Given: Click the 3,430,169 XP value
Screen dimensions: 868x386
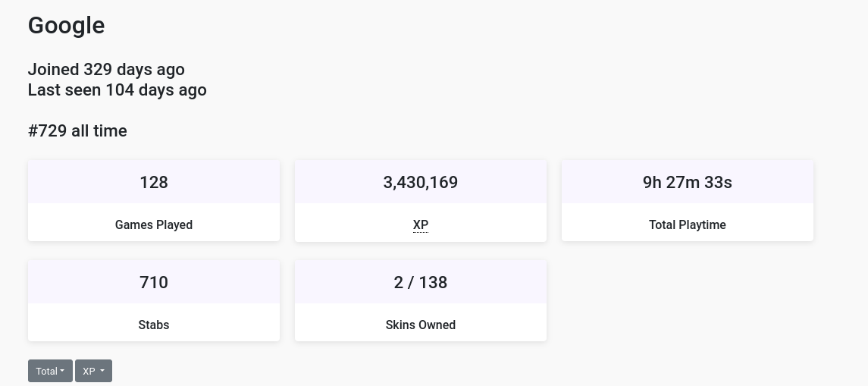Looking at the screenshot, I should point(421,182).
